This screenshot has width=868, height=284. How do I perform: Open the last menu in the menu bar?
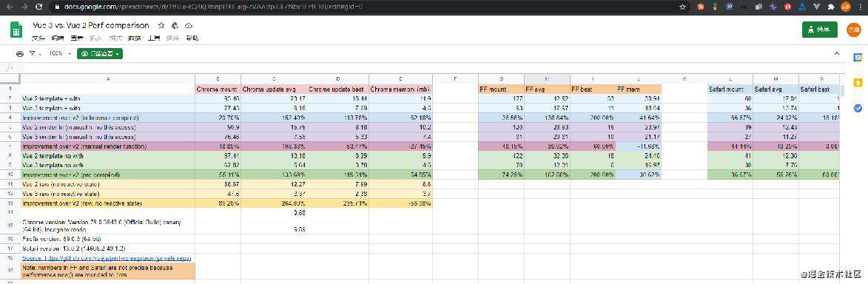[x=192, y=38]
